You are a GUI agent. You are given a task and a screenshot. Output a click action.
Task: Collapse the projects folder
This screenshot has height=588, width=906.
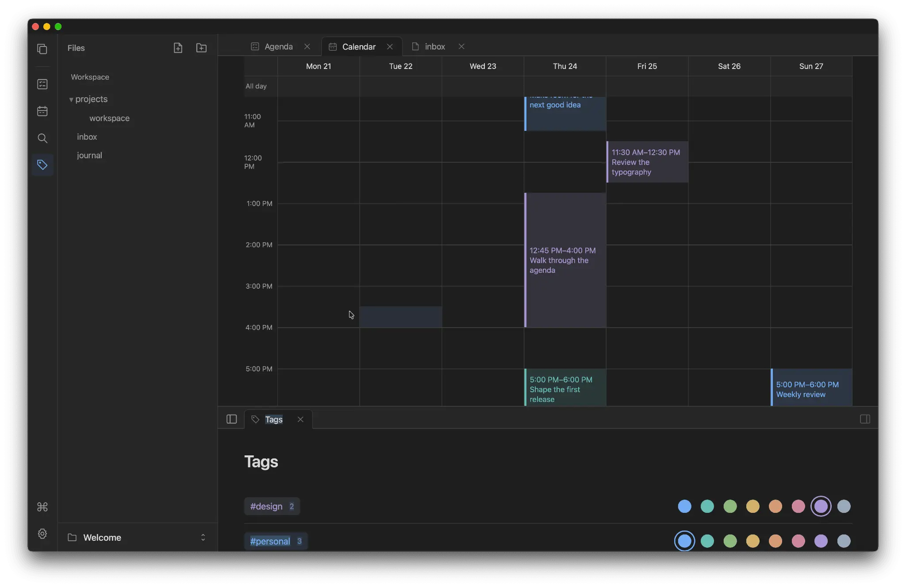click(71, 99)
